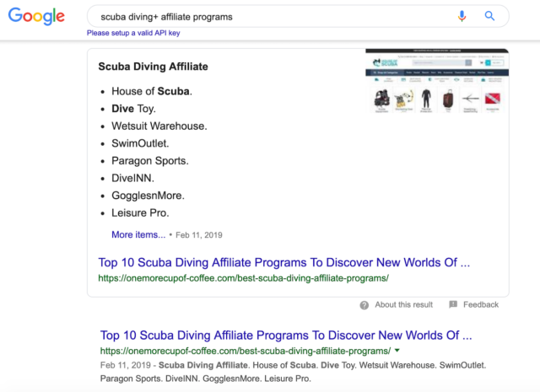Click 'Paragon Sports.' list item
The width and height of the screenshot is (540, 392).
150,161
